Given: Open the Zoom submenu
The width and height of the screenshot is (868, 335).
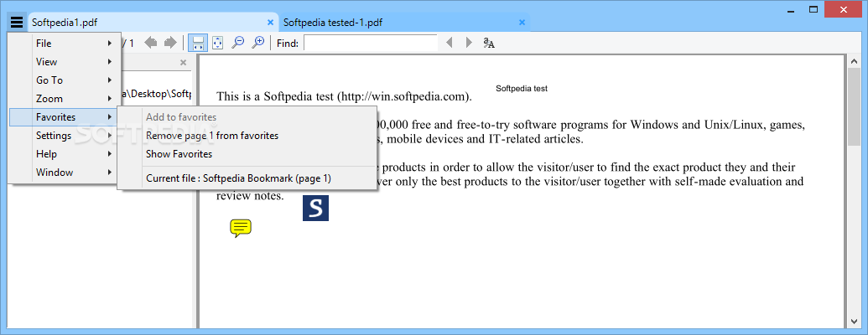Looking at the screenshot, I should (x=65, y=99).
